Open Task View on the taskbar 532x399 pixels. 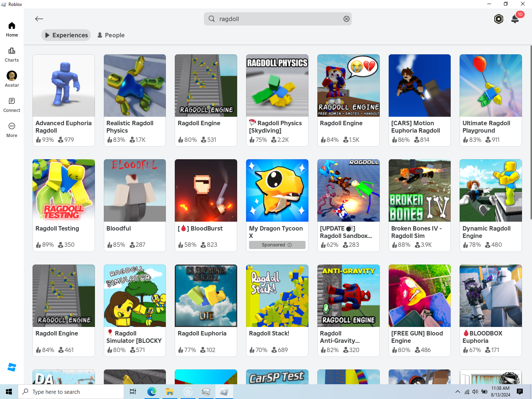133,392
